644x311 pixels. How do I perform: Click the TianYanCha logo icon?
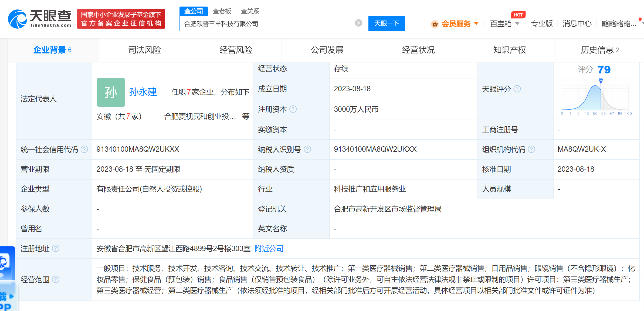tap(17, 19)
